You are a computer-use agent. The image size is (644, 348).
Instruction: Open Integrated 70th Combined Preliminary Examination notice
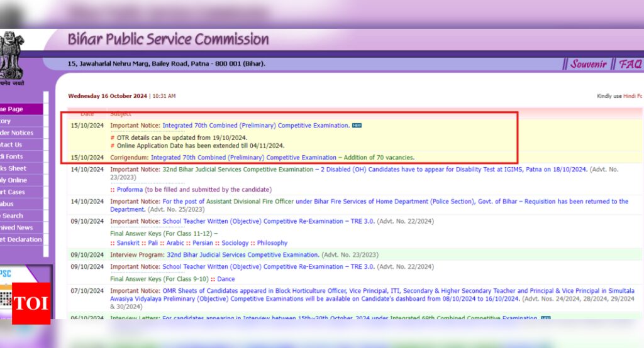(x=256, y=126)
